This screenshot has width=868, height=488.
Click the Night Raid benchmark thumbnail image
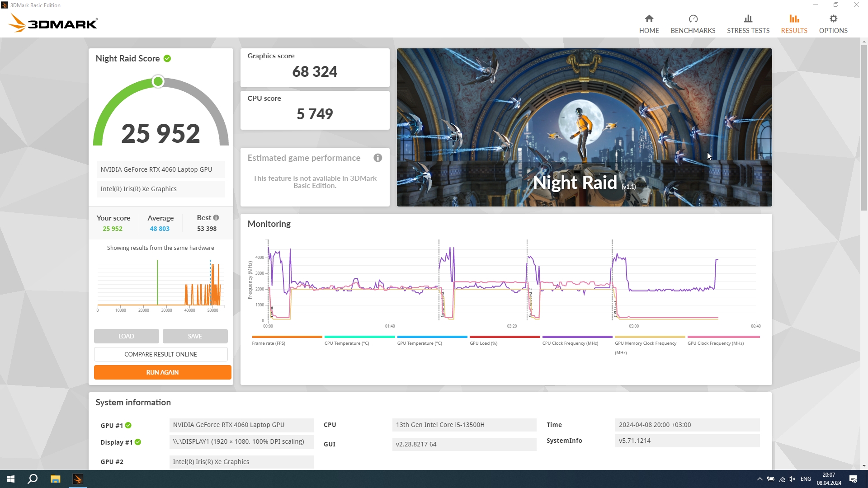[584, 127]
